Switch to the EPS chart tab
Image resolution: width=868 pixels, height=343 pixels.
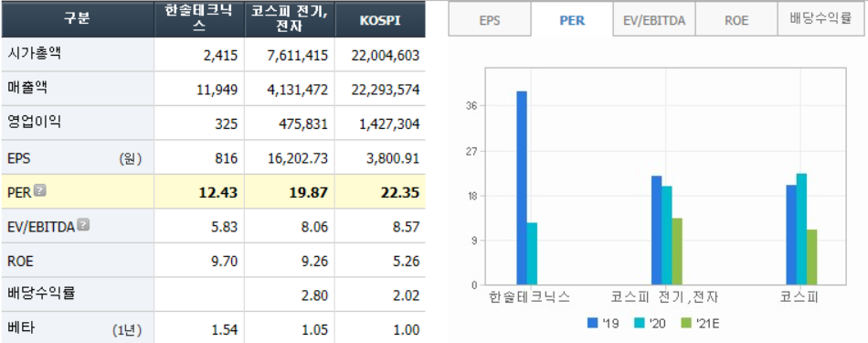pyautogui.click(x=490, y=20)
